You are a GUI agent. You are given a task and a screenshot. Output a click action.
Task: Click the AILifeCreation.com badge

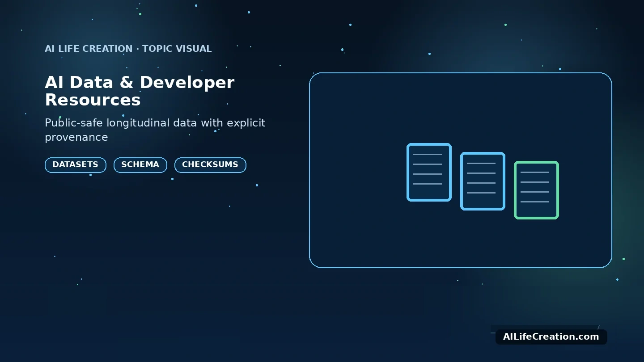[x=551, y=337]
